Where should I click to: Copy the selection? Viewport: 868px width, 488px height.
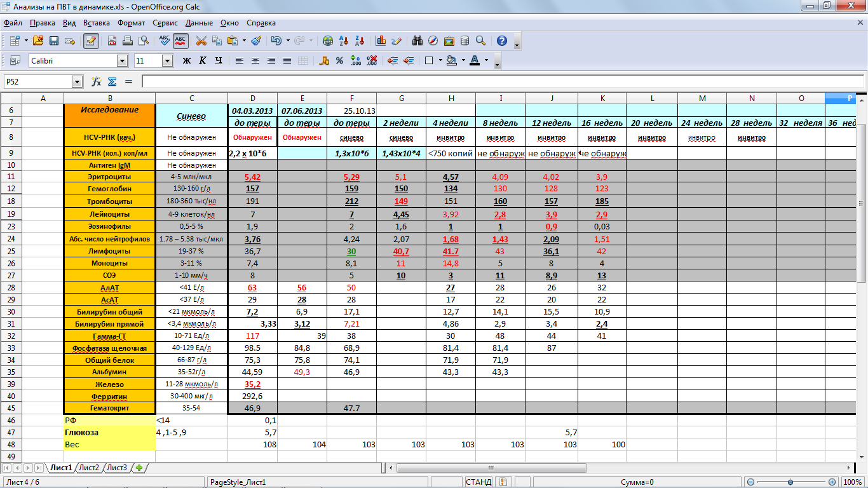217,41
